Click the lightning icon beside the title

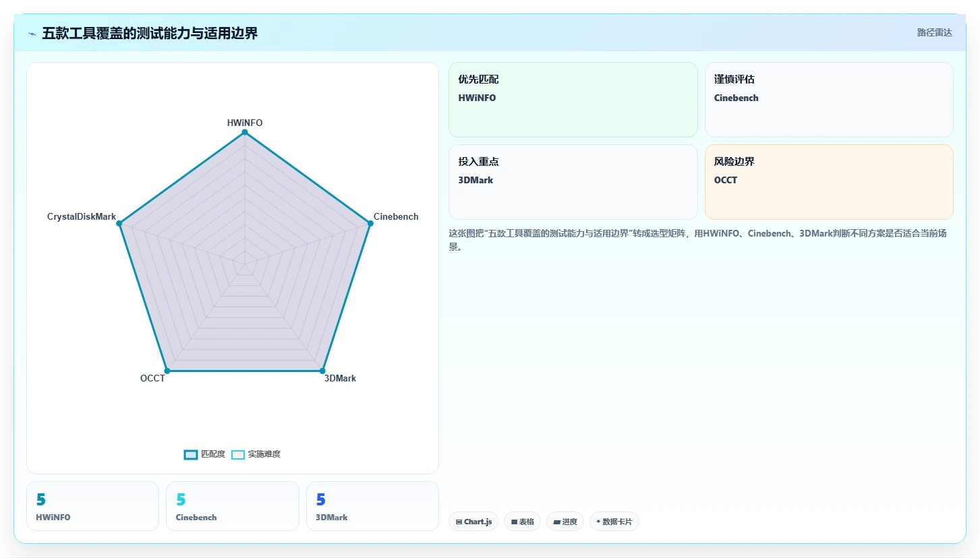tap(32, 34)
